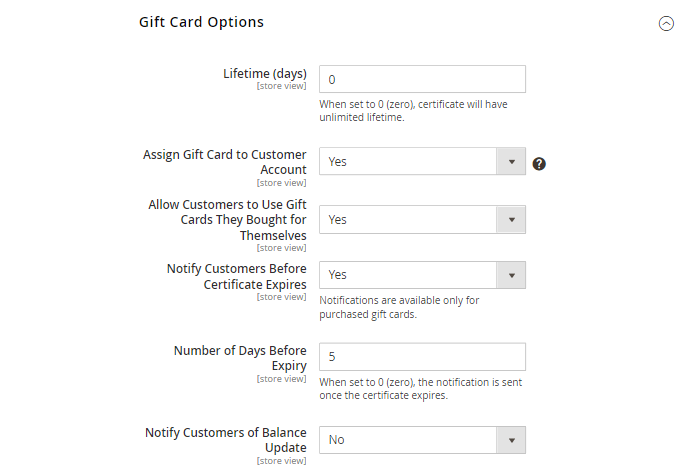Click the Lifetime (days) label
The image size is (684, 473).
(264, 73)
